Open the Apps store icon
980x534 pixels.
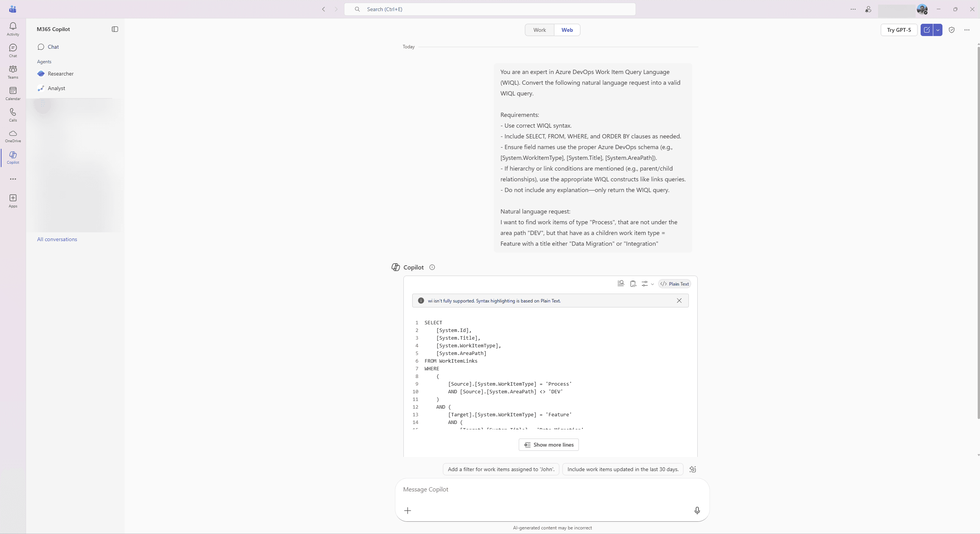click(13, 200)
